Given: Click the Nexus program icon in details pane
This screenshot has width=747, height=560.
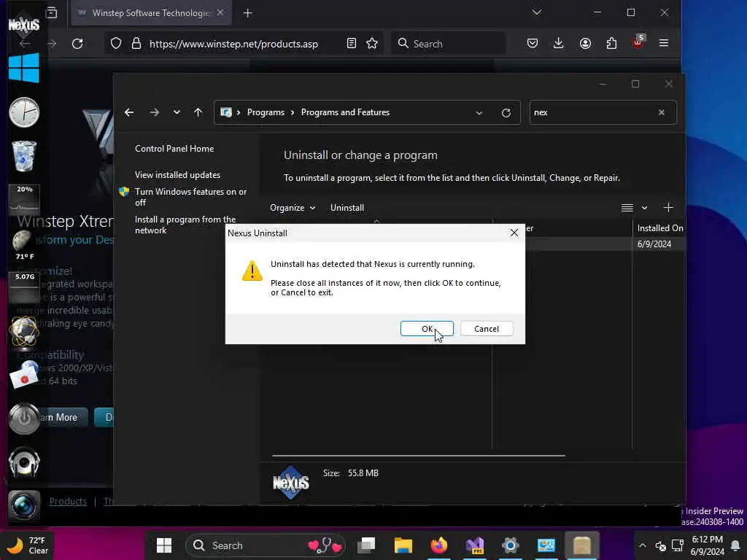Looking at the screenshot, I should tap(290, 483).
